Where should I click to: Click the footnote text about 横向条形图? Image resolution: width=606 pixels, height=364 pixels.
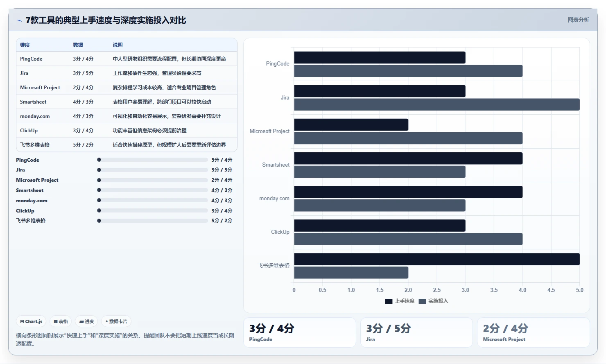coord(125,339)
